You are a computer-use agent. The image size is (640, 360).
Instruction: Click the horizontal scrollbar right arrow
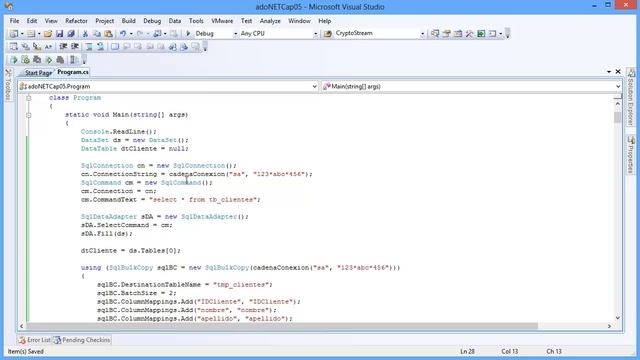[x=609, y=326]
